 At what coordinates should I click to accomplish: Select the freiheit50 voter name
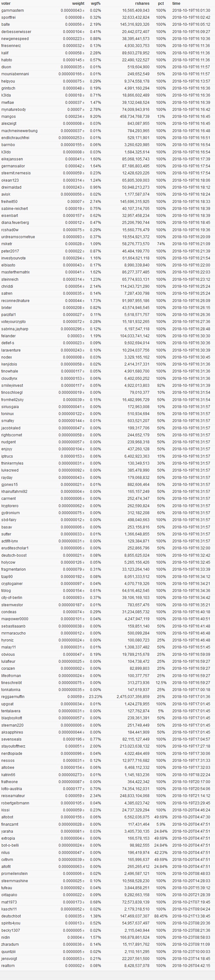click(9, 201)
